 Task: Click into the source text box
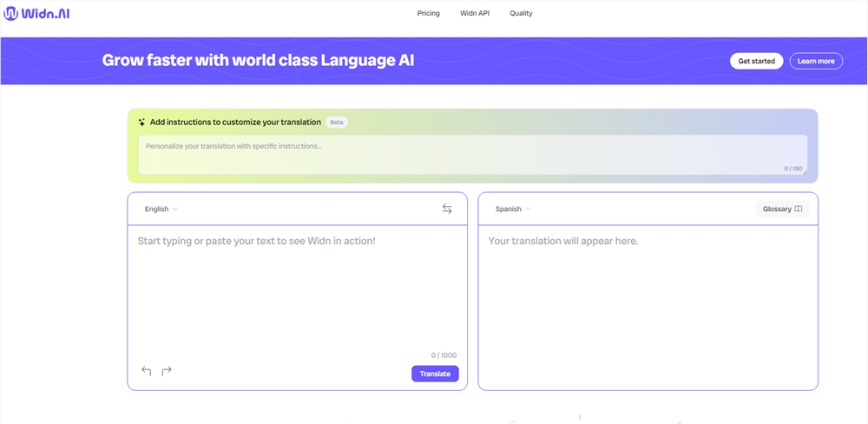point(297,287)
